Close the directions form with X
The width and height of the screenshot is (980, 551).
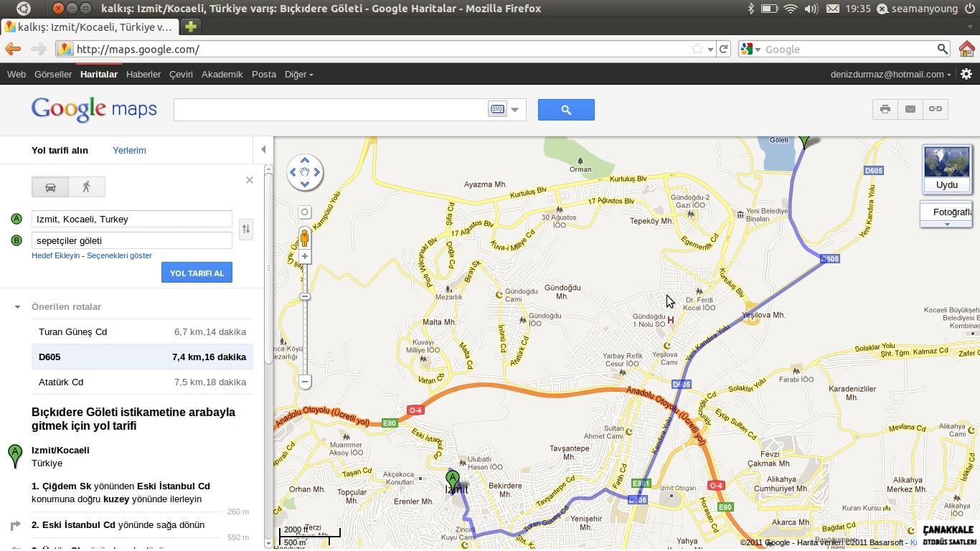250,180
